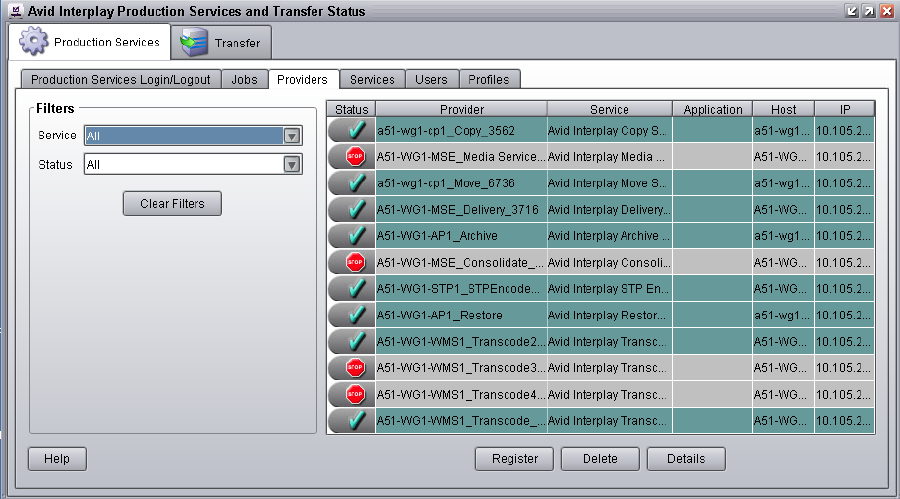Click the green check status icon for a51-wg1-cp1_Copy_3562

coord(356,130)
